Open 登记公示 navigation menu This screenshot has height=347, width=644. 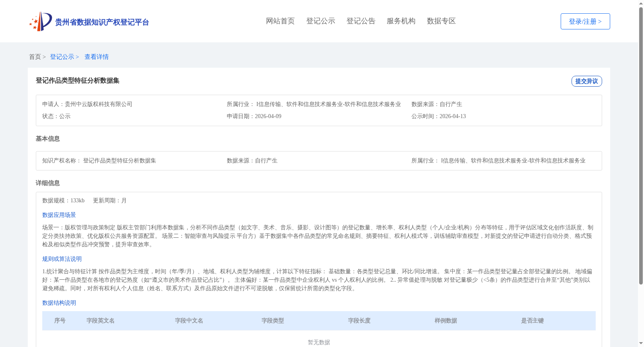320,21
